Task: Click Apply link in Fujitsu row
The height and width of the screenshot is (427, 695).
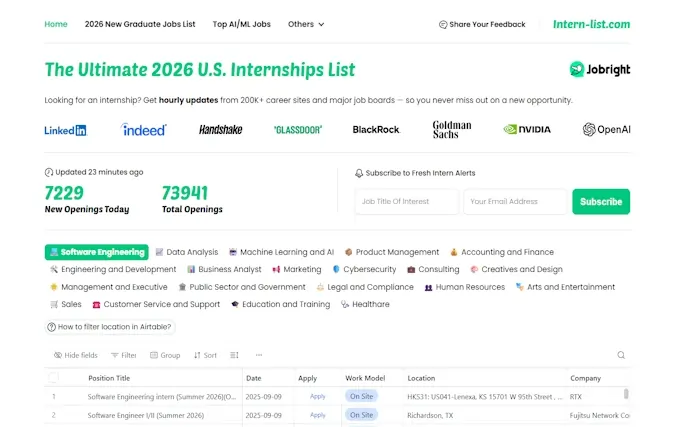Action: click(x=317, y=415)
